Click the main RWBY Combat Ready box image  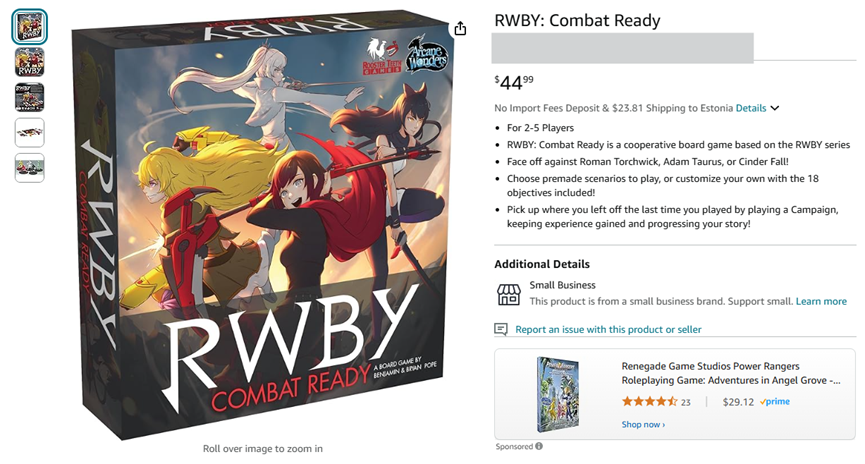pos(262,226)
